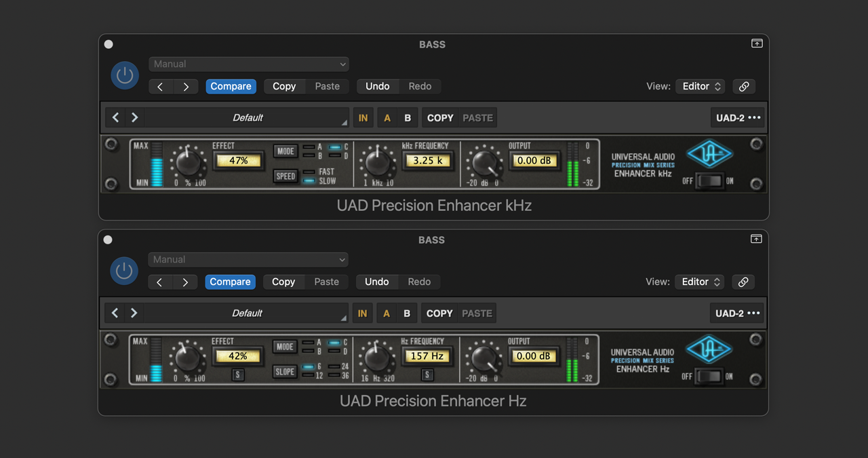Click UAD toolbar previous arrow in kHz plugin
Screen dimensions: 868x458
[x=116, y=117]
